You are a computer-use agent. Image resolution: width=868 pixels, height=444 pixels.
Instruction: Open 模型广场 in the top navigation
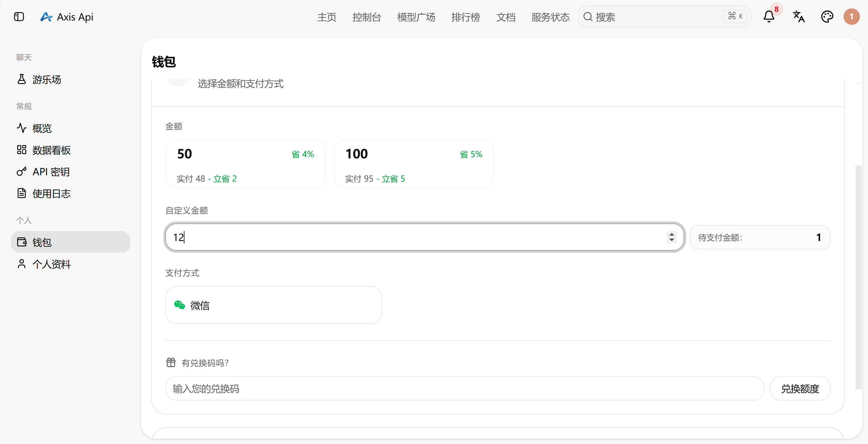coord(416,17)
